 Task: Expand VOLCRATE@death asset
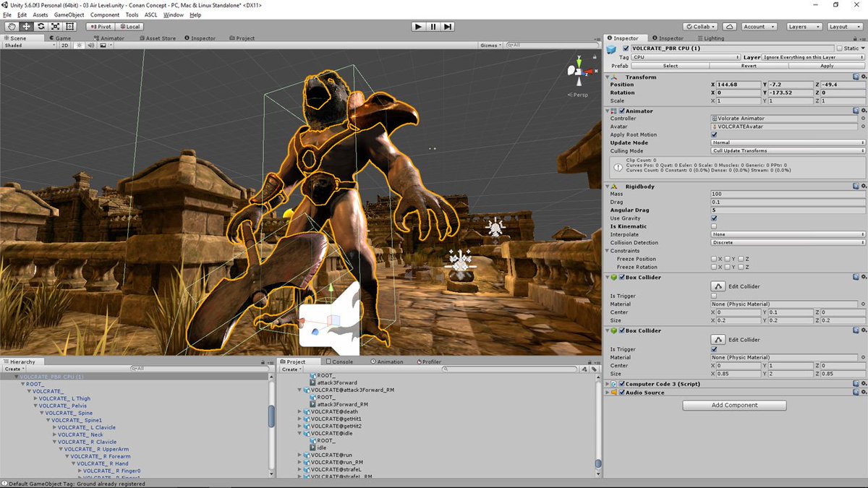300,411
